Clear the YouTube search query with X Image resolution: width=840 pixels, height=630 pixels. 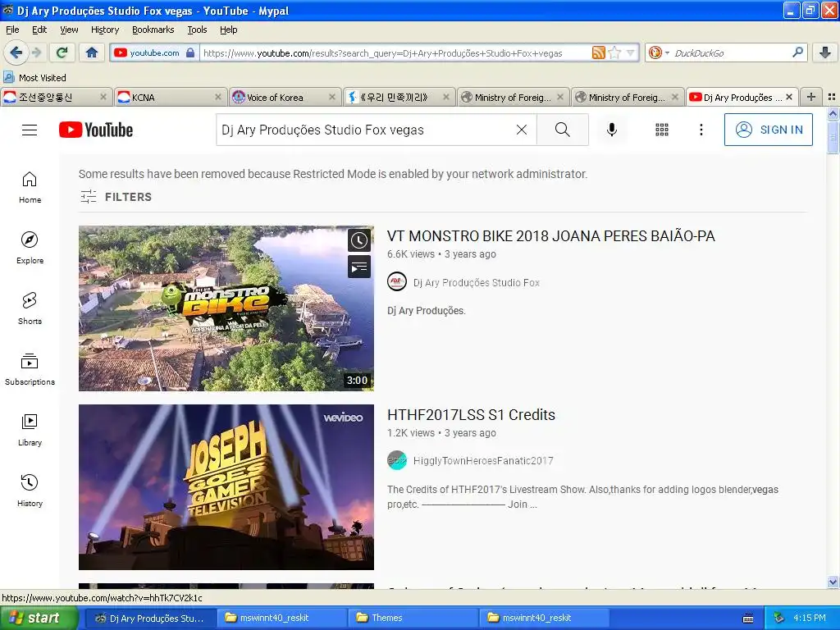tap(521, 130)
